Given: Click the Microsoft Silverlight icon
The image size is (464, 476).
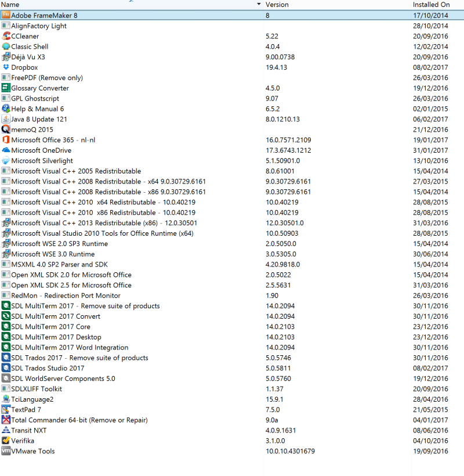Looking at the screenshot, I should pyautogui.click(x=6, y=161).
